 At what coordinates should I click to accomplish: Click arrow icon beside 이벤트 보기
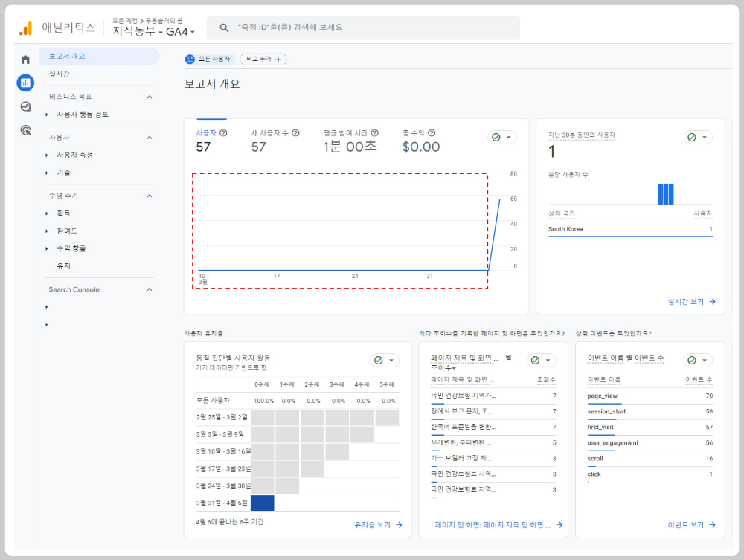pyautogui.click(x=712, y=525)
